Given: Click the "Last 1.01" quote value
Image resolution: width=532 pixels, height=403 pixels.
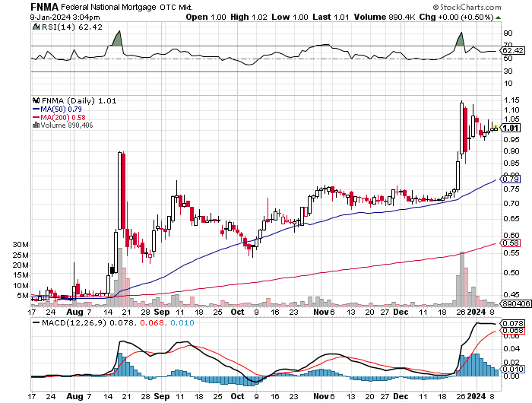Looking at the screenshot, I should 331,17.
